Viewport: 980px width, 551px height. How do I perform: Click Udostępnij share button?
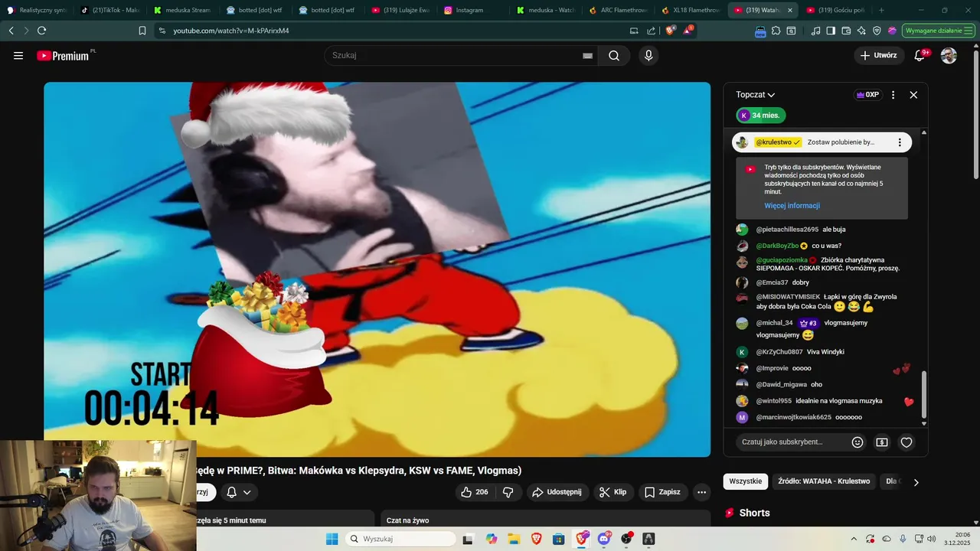click(x=557, y=492)
